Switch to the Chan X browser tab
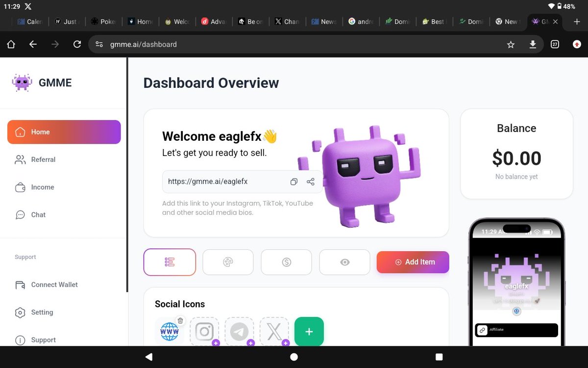 [x=287, y=22]
